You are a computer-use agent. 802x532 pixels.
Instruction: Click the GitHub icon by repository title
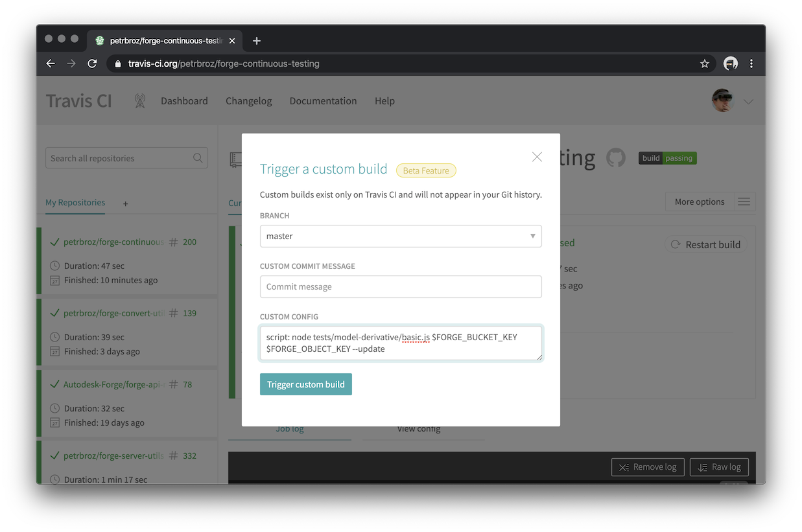coord(616,157)
